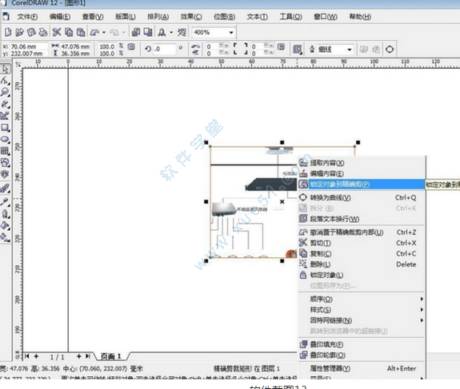Image resolution: width=460 pixels, height=389 pixels.
Task: Click the Import toolbar icon
Action: (136, 32)
